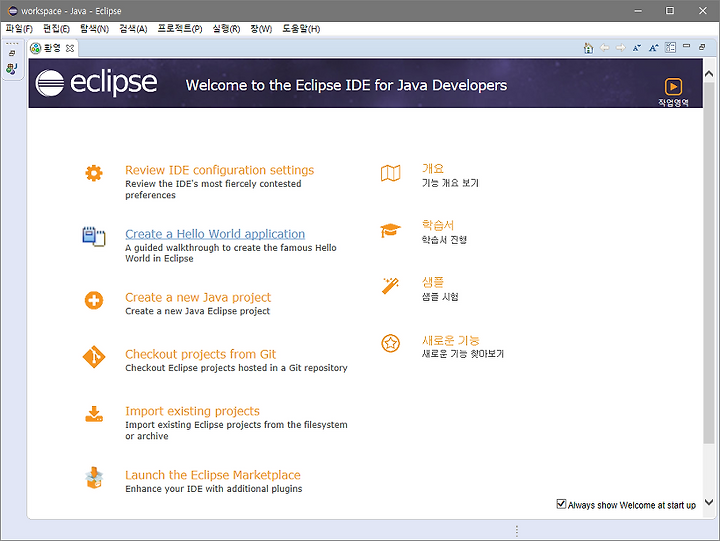
Task: Click the scrollbar down arrow
Action: 709,502
